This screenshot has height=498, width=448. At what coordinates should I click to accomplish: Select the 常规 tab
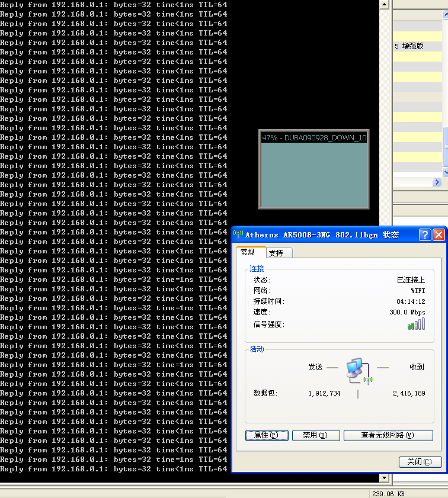coord(248,252)
